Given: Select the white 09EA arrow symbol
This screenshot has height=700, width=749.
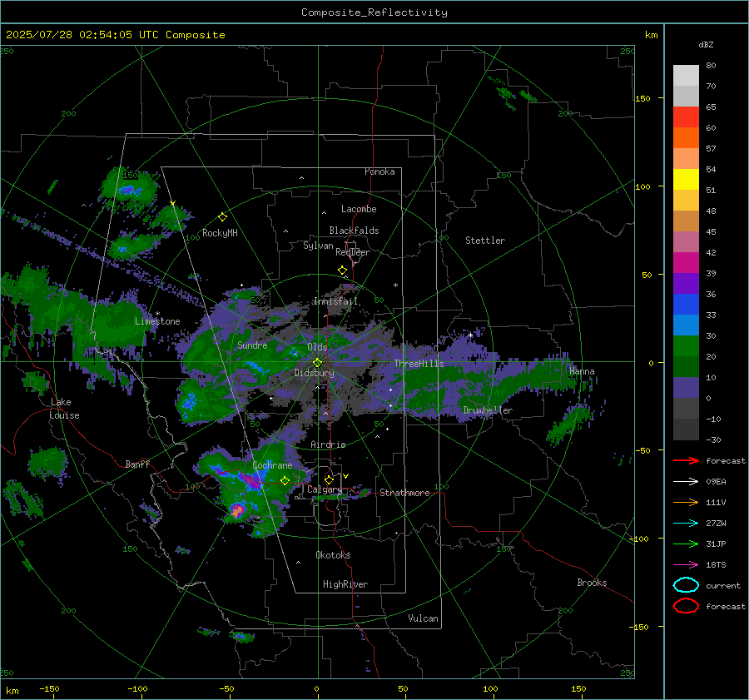Looking at the screenshot, I should [686, 482].
